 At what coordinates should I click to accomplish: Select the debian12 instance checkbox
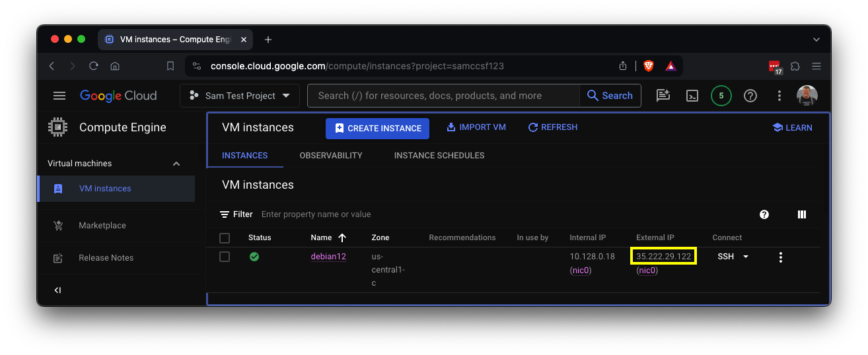225,257
